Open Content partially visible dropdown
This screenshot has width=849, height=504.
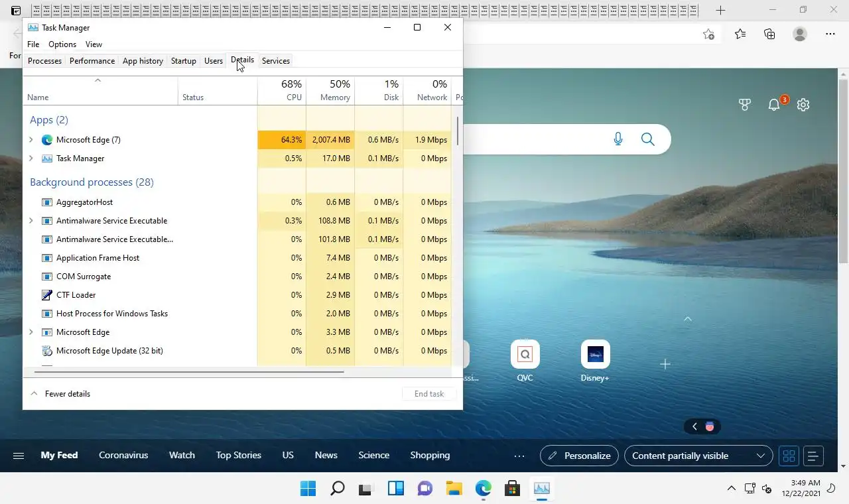698,456
